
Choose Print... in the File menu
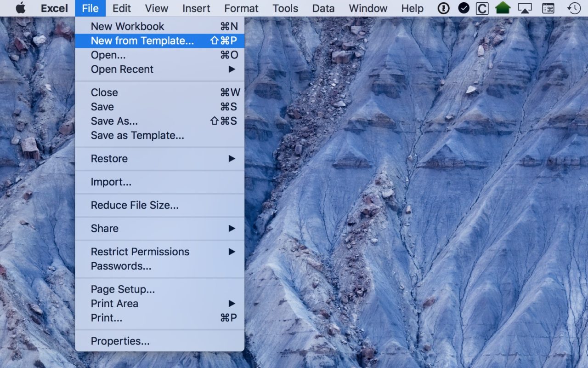coord(160,318)
